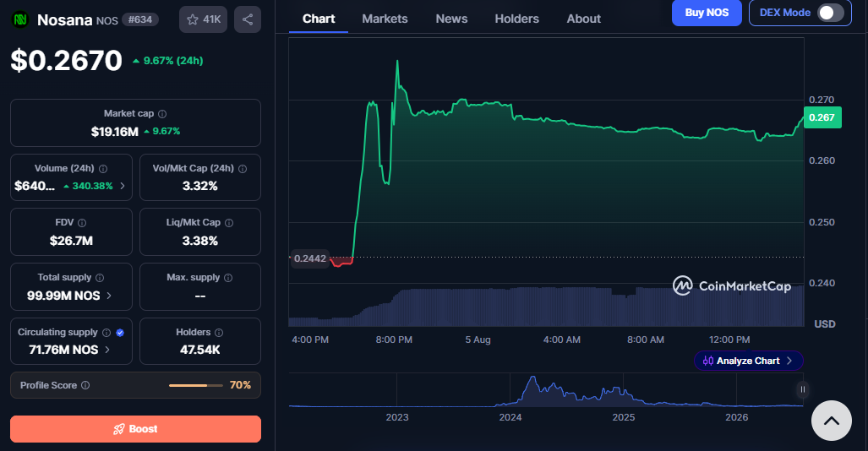
Task: Toggle DEX Mode switch
Action: coord(831,13)
